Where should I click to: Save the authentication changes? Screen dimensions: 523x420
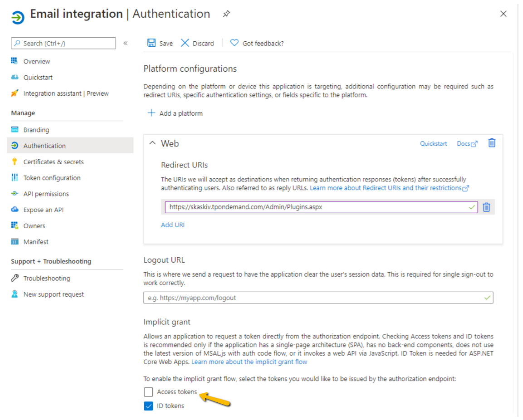click(160, 43)
